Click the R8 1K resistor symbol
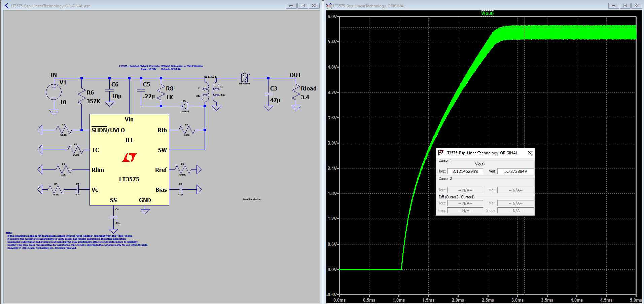Image resolution: width=644 pixels, height=304 pixels. point(161,92)
